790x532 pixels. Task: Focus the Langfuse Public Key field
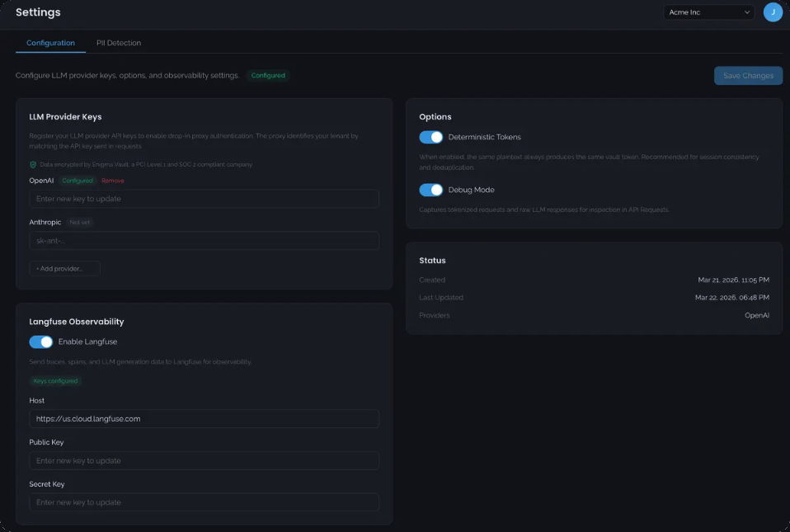(204, 460)
